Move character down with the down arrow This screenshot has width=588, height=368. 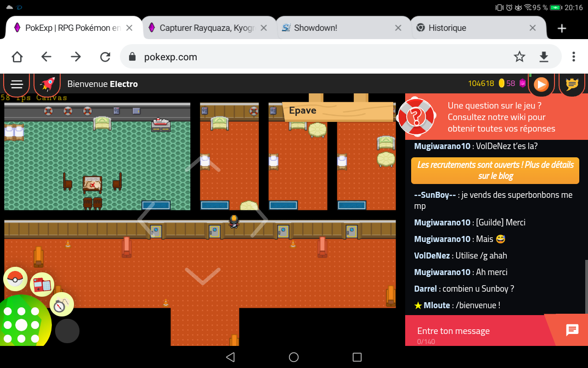pos(203,276)
